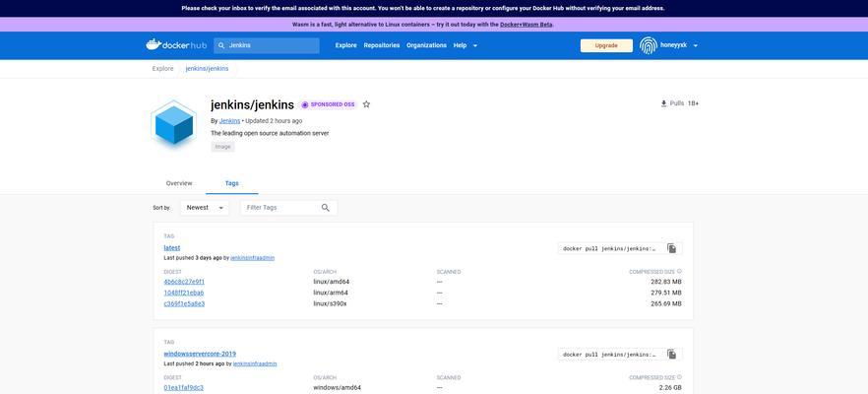Open digest 1048ff21eba6
Viewport: 868px width, 394px height.
(184, 293)
